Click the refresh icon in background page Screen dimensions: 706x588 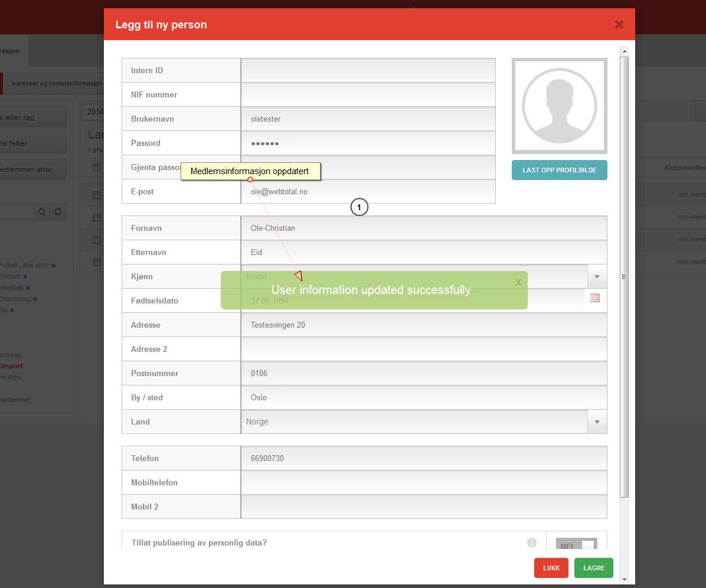(58, 211)
